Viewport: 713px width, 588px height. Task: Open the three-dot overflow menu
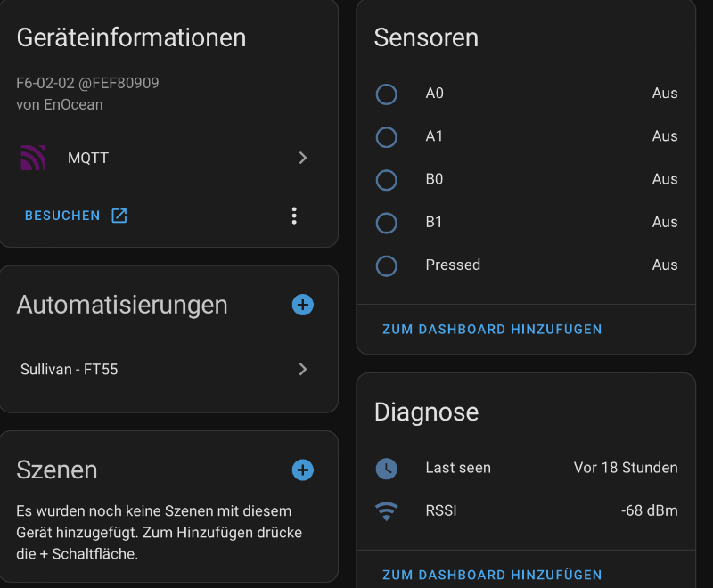tap(294, 216)
